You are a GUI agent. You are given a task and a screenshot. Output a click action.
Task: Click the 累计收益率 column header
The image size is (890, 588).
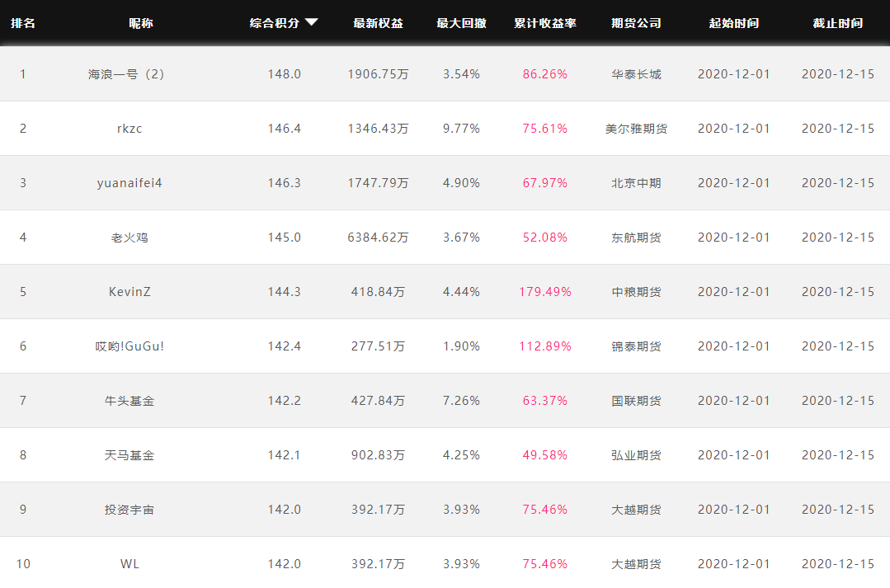[x=545, y=23]
